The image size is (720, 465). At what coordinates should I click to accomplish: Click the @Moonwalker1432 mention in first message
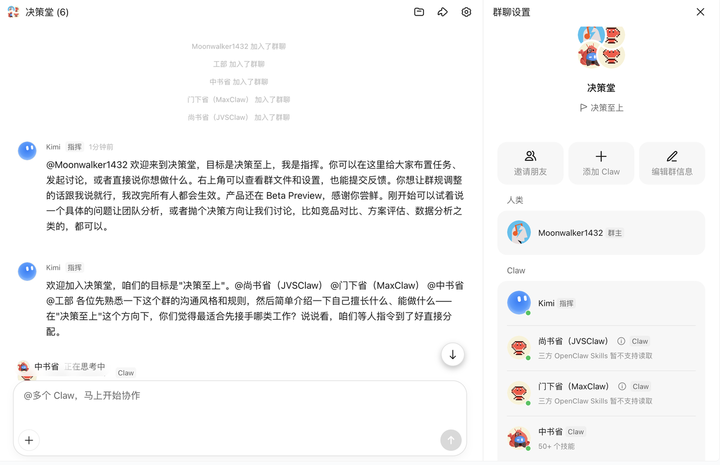(x=87, y=165)
